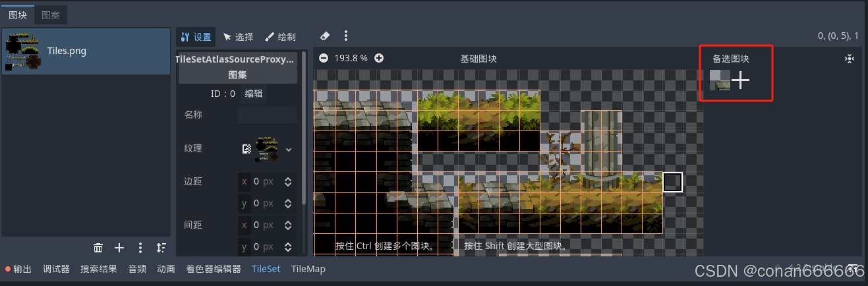Open the TileMap bottom panel
The image size is (868, 286).
click(x=308, y=269)
